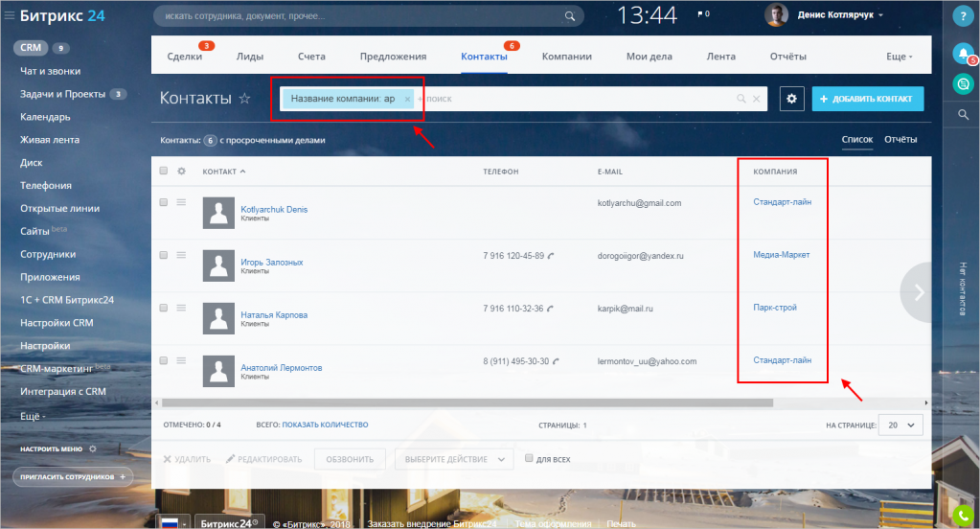The height and width of the screenshot is (529, 980).
Task: Open the Мои дела tab
Action: pyautogui.click(x=649, y=57)
